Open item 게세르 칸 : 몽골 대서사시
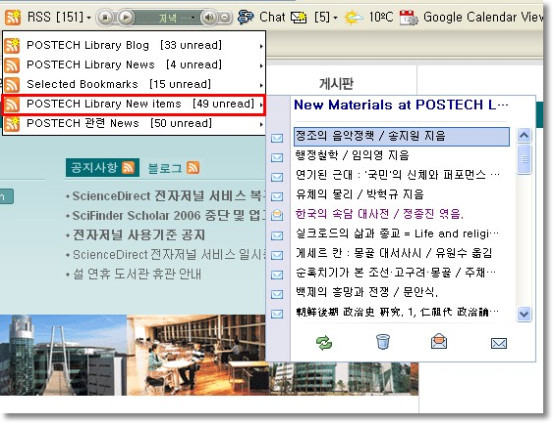Screen dimensions: 553x423 pos(394,253)
